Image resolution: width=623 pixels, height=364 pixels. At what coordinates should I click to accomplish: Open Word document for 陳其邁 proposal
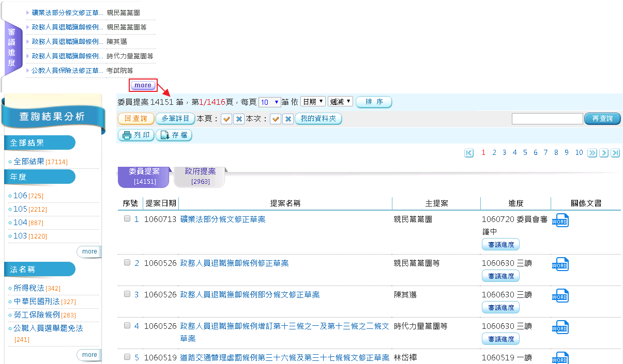[x=560, y=296]
